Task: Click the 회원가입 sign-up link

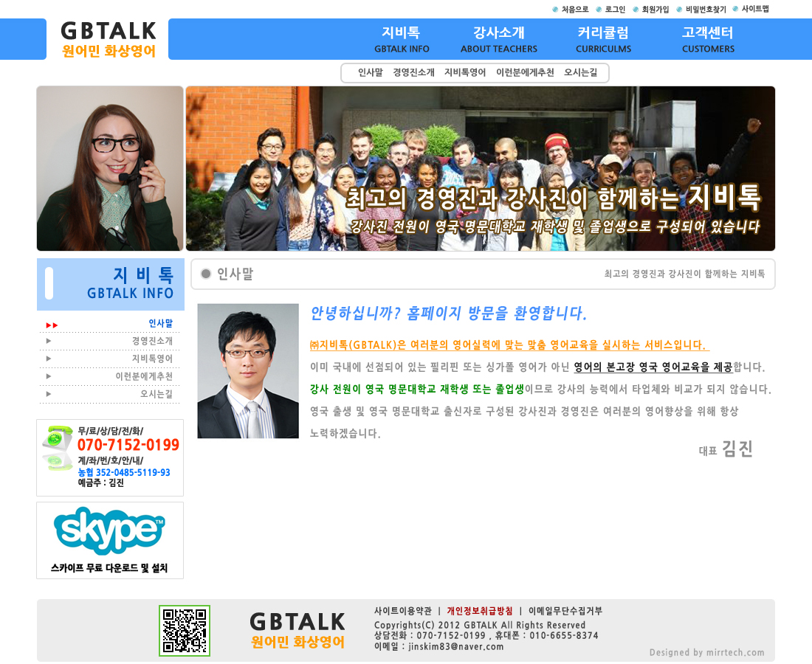Action: 655,10
